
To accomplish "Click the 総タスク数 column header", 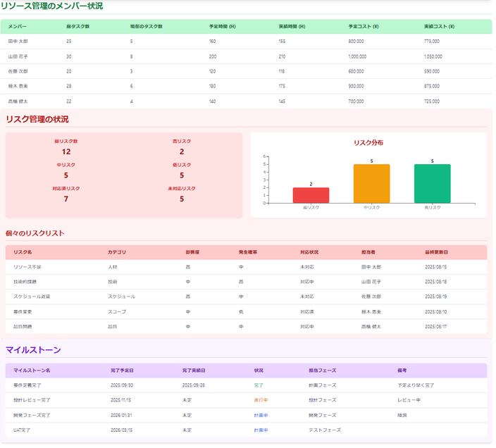I will coord(78,26).
